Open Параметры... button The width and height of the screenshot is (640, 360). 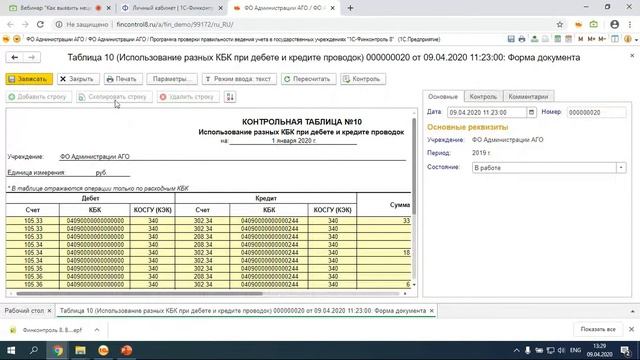click(x=172, y=79)
